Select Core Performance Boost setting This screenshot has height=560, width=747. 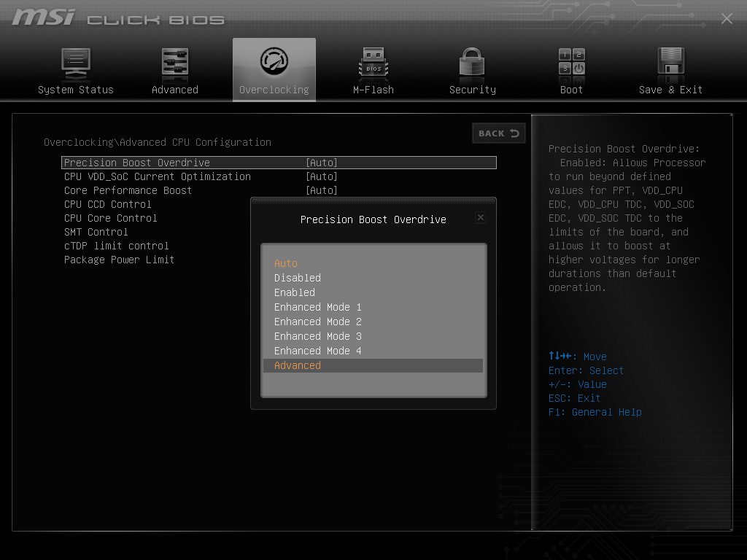[128, 190]
